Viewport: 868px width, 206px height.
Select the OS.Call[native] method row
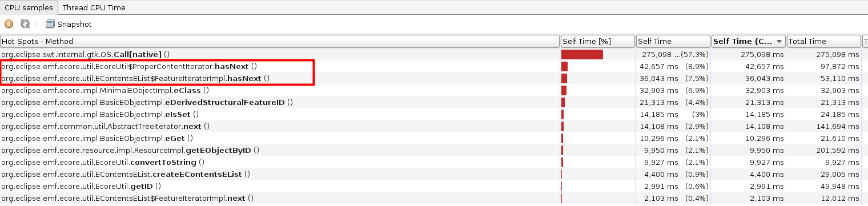pyautogui.click(x=434, y=54)
